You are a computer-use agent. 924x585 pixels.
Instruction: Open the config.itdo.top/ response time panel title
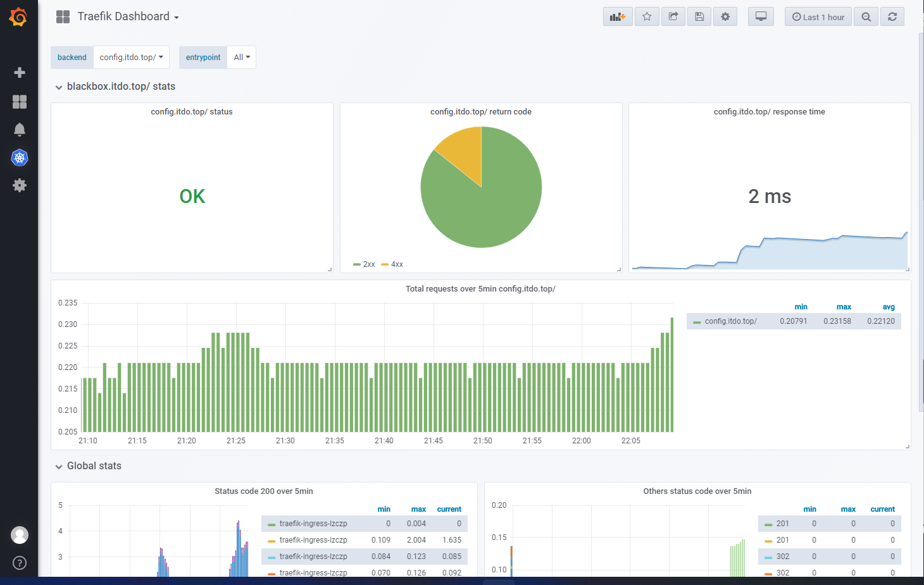click(770, 112)
